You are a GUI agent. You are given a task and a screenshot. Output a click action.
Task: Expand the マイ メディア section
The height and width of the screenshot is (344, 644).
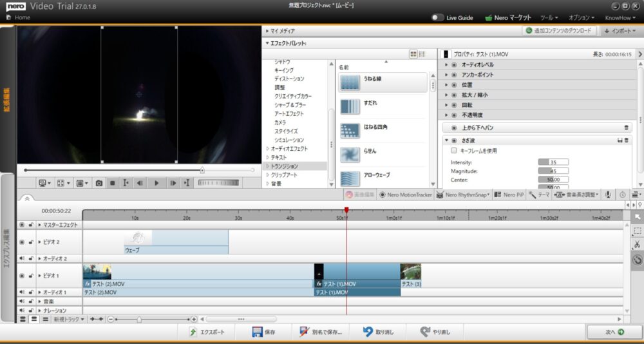point(267,31)
